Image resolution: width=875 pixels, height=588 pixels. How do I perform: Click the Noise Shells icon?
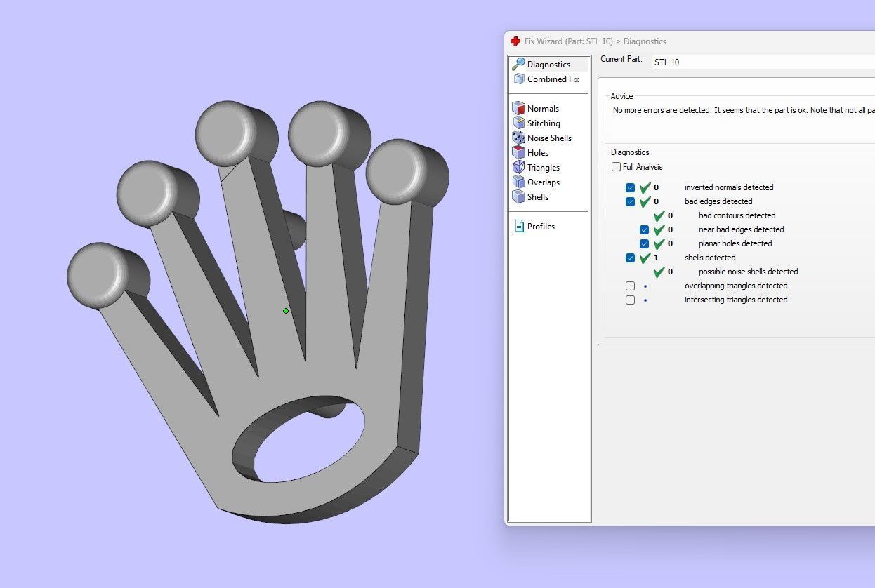coord(518,138)
